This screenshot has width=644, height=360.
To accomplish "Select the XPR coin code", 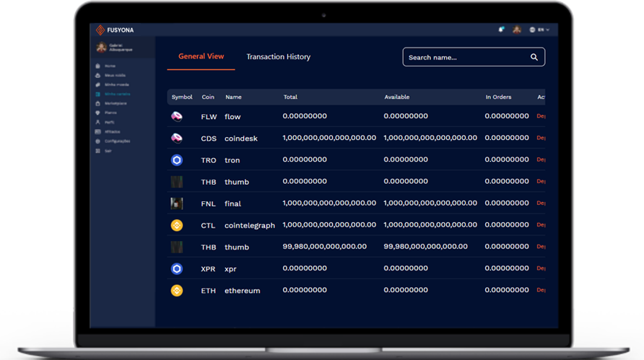I will (208, 269).
